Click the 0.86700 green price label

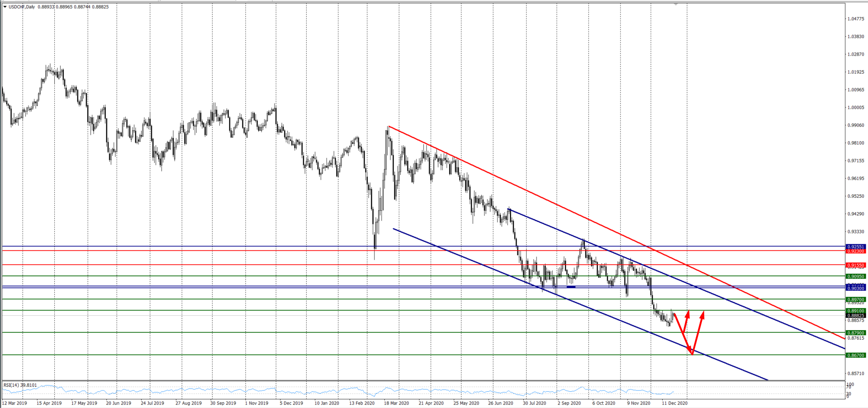(x=855, y=356)
